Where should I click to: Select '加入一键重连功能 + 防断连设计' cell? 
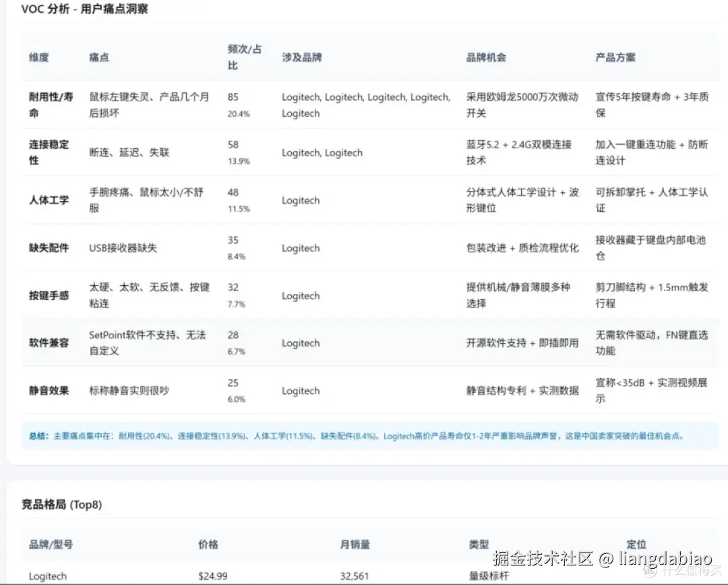click(x=652, y=152)
